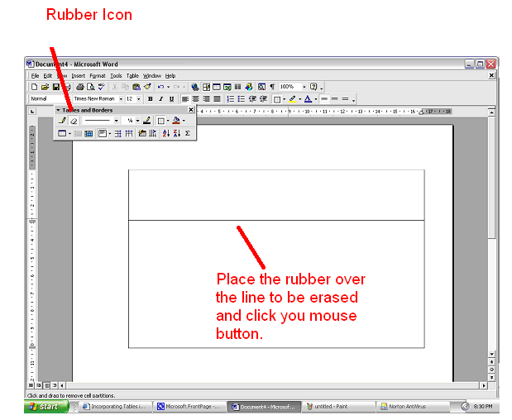Switch to Norton AntiVirus taskbar button
The height and width of the screenshot is (420, 512).
413,407
